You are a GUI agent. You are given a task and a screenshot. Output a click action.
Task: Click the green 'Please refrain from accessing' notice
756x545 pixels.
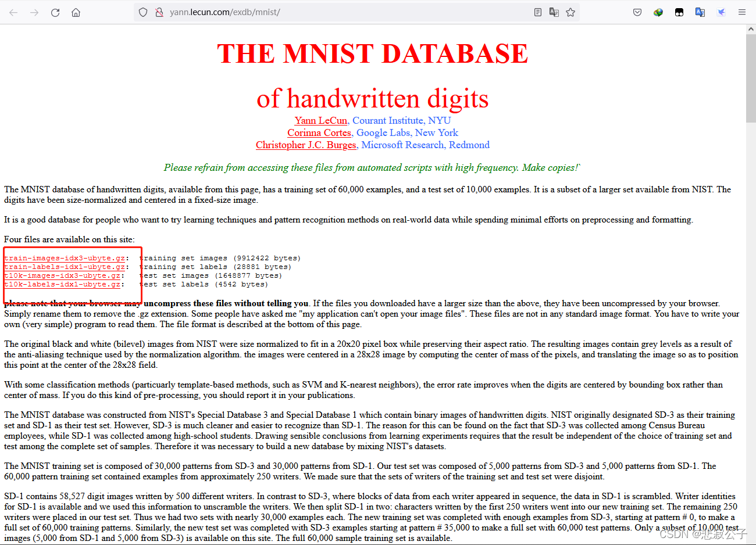372,167
